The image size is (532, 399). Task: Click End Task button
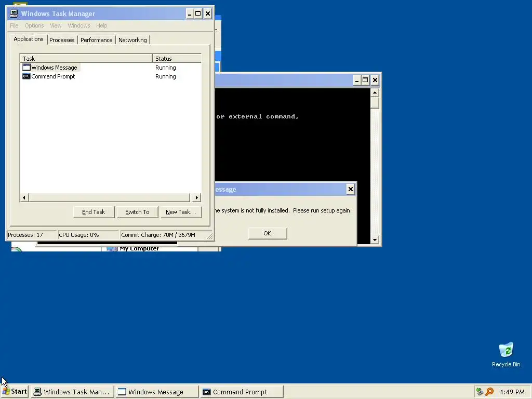(94, 212)
